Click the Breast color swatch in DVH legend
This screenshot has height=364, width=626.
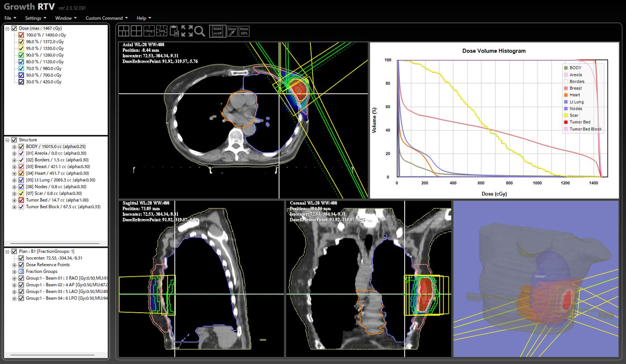tap(566, 88)
